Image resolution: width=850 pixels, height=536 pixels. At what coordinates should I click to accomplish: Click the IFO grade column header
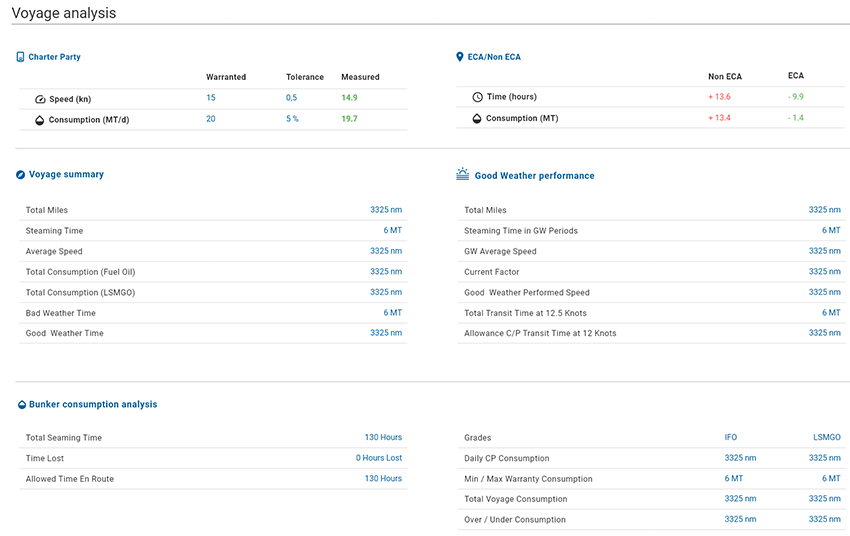coord(731,438)
